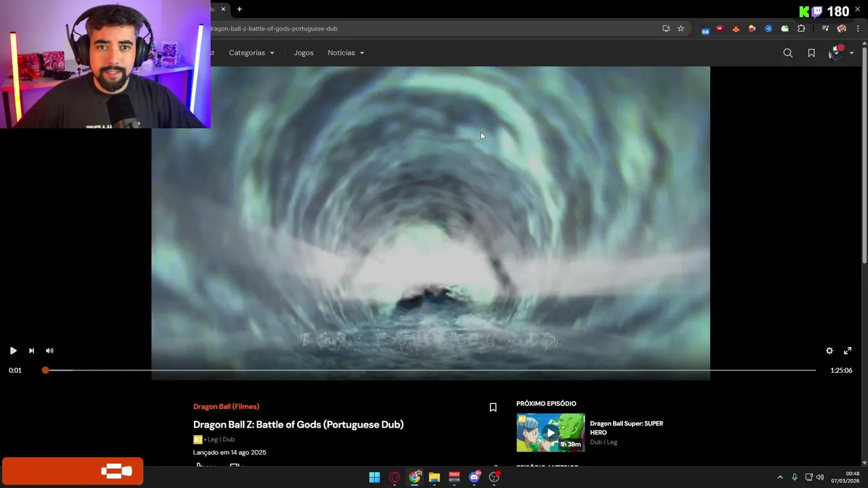
Task: Open the watchlist bookmark in header
Action: [x=811, y=53]
